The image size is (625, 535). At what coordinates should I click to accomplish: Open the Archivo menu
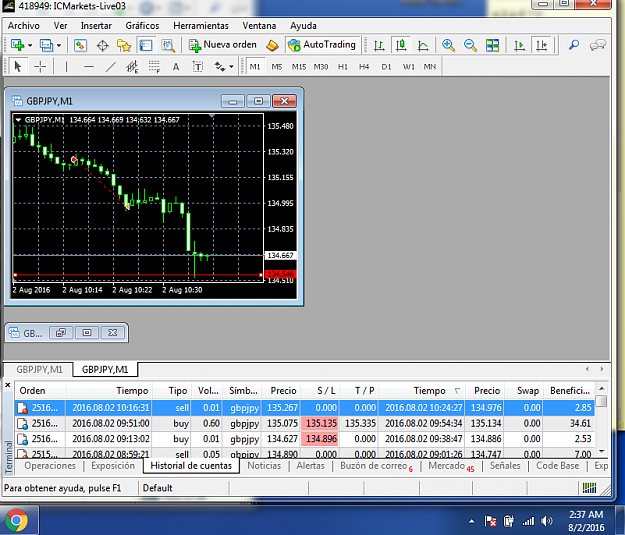24,26
